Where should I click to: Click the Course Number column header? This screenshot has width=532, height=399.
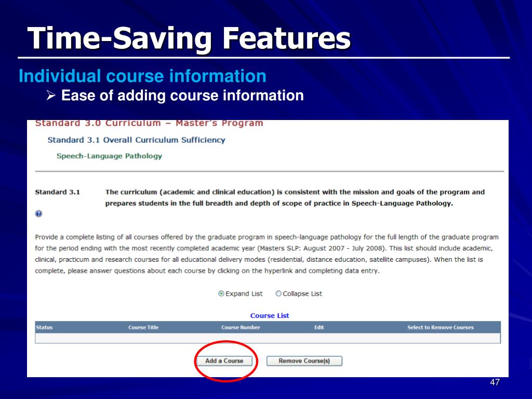[241, 327]
